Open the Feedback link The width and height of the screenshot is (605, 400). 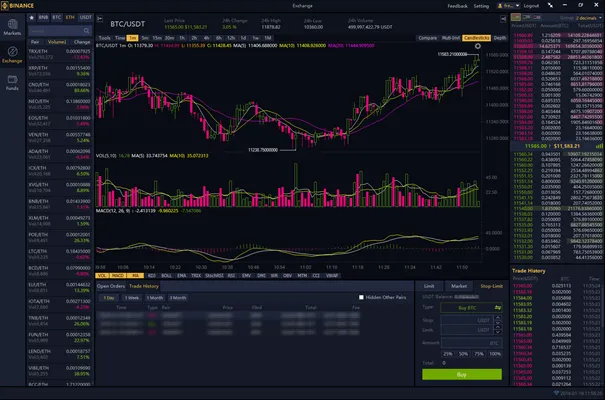coord(457,6)
